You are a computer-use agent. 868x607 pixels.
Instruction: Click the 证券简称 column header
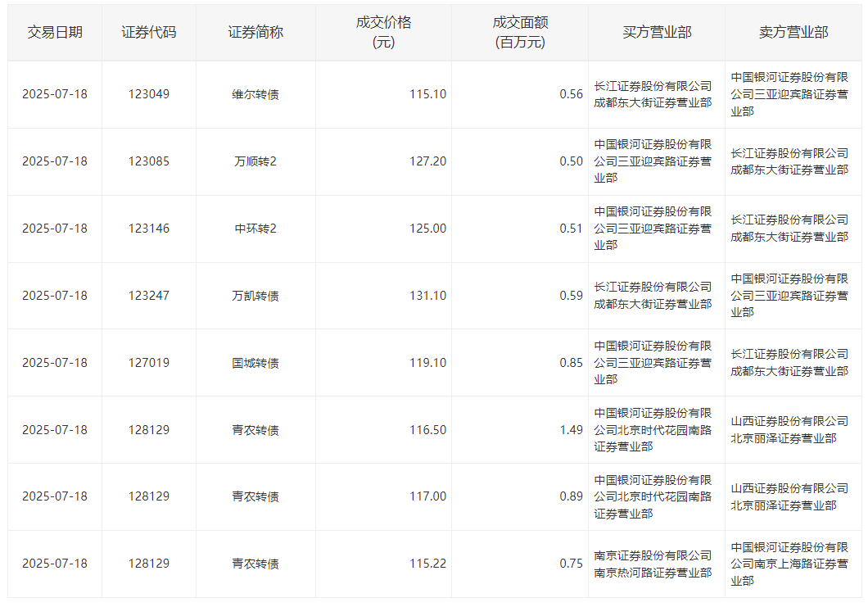coord(255,33)
